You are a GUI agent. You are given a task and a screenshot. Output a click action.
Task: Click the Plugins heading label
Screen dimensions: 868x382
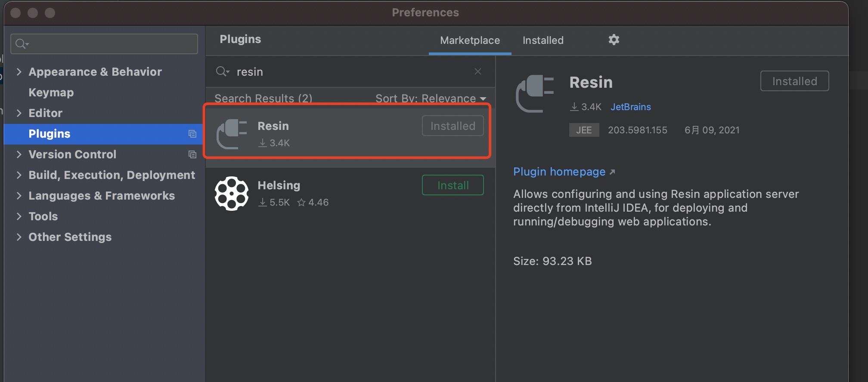240,39
